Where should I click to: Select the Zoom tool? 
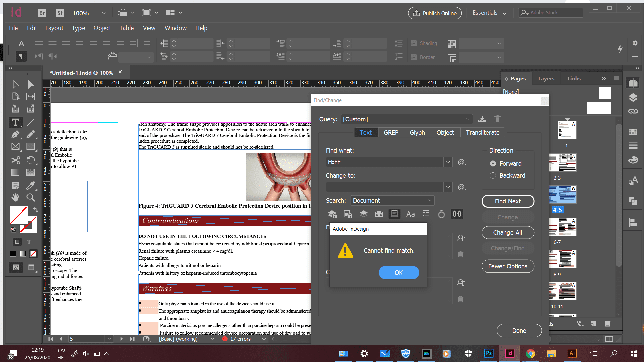click(31, 197)
